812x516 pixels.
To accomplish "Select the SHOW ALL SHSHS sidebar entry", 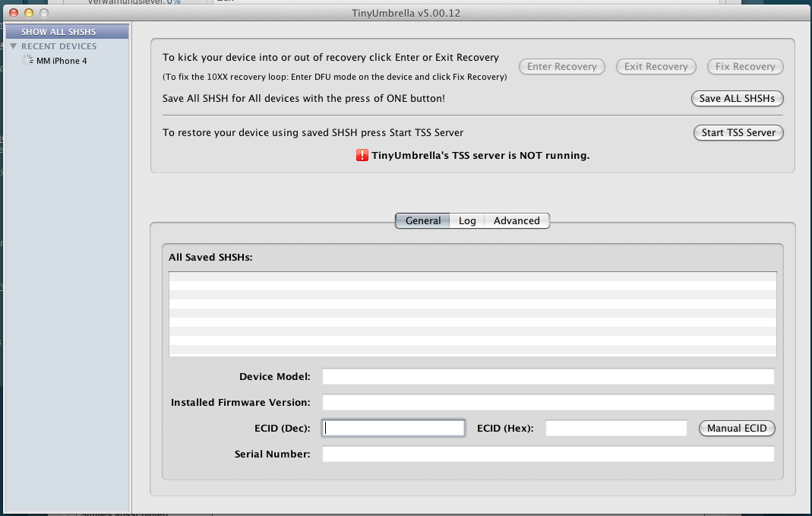I will (x=58, y=32).
